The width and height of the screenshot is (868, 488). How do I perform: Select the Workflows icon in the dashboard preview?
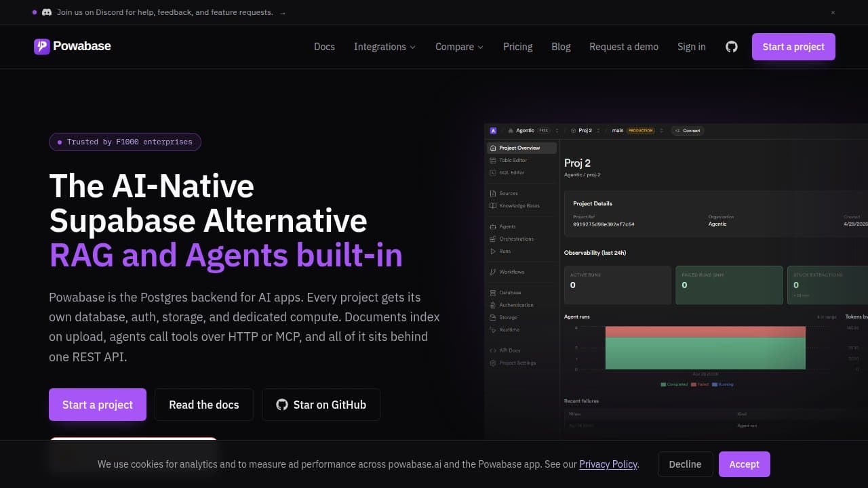tap(493, 272)
